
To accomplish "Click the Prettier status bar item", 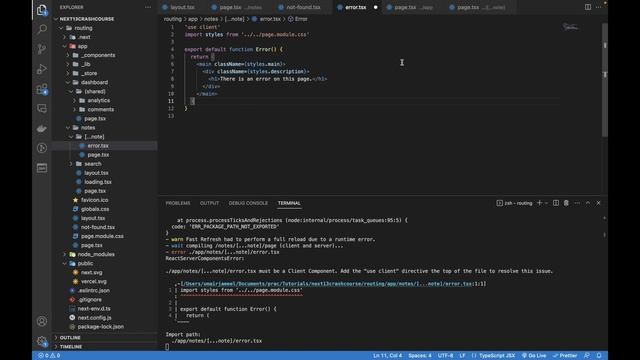I will point(565,356).
